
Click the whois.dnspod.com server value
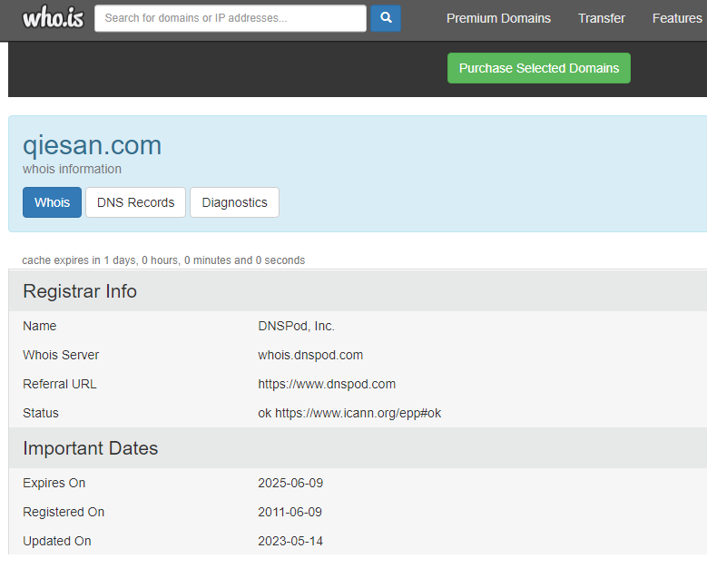(310, 355)
